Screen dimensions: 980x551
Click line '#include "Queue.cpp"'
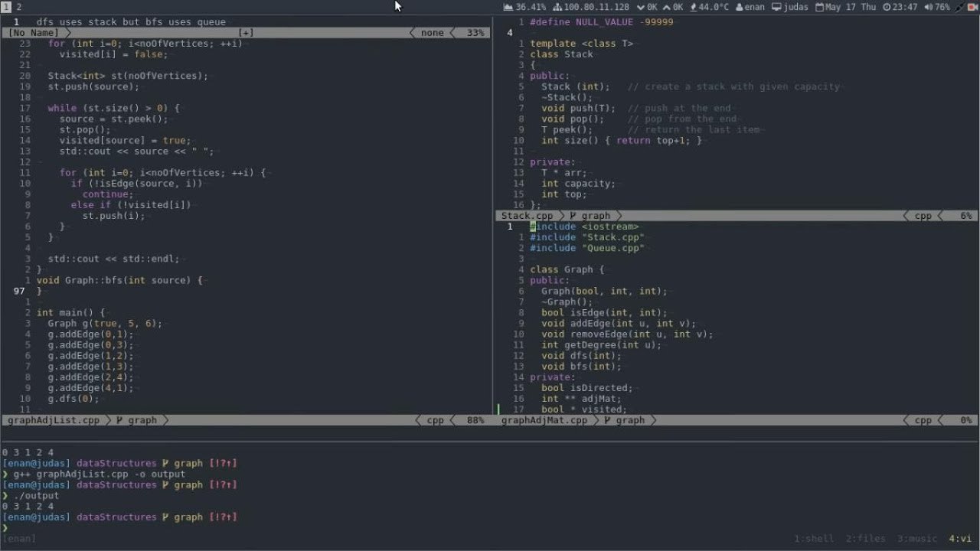(587, 248)
